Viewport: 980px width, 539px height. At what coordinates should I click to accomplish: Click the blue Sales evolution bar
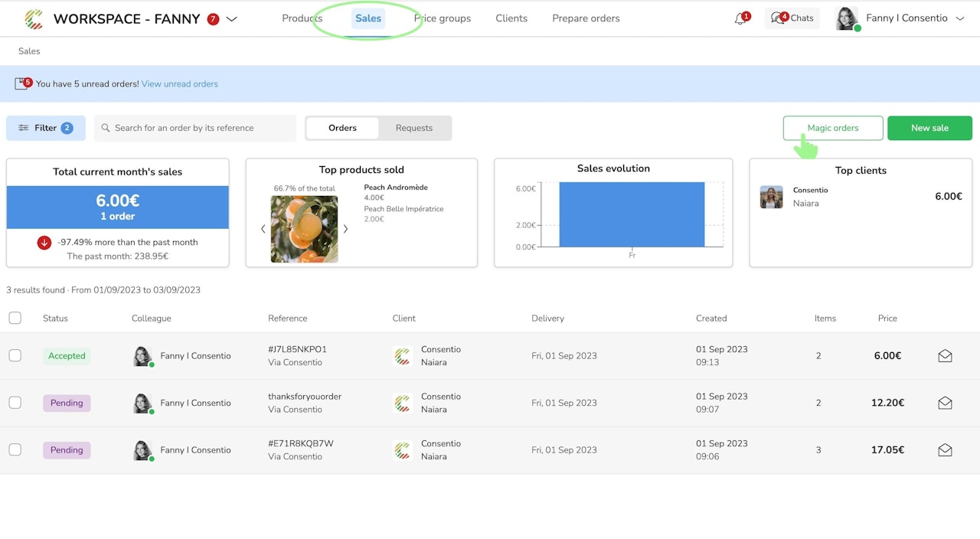click(x=631, y=214)
